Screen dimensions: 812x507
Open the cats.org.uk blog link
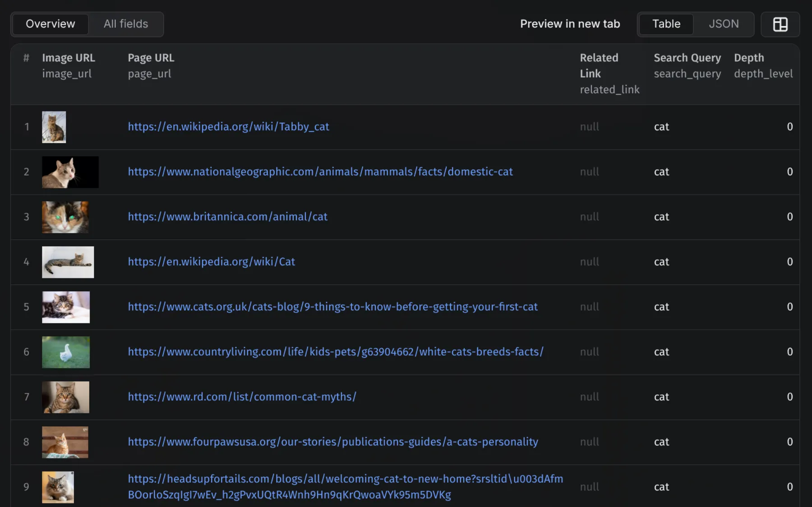[332, 307]
